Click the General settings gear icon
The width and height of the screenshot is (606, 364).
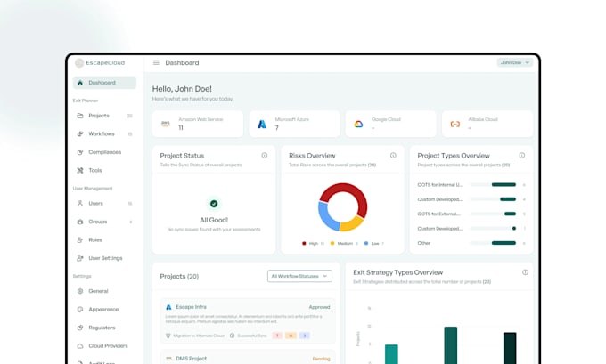coord(80,291)
